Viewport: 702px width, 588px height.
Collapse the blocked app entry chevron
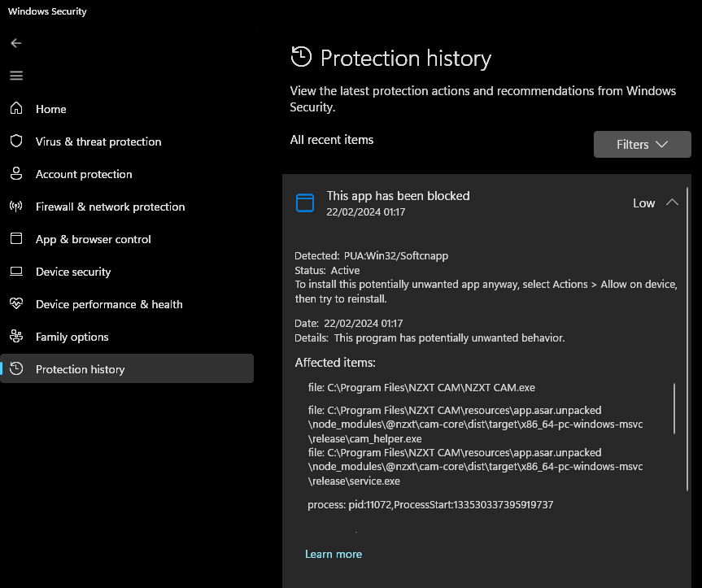tap(672, 203)
